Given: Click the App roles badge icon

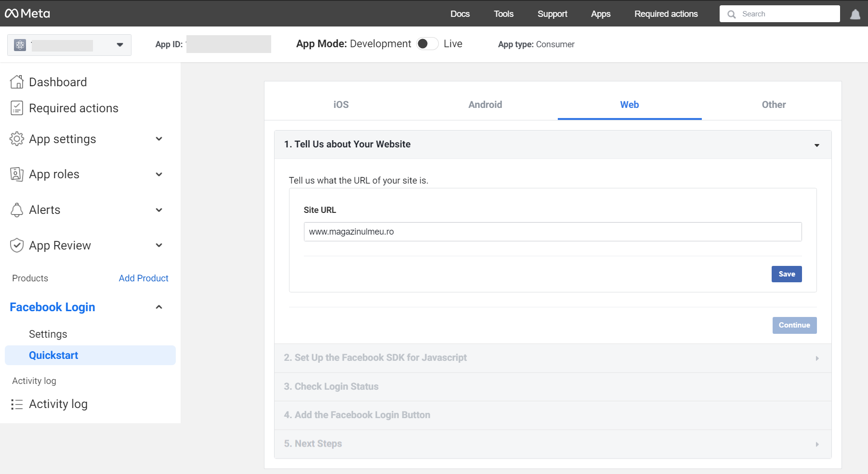Looking at the screenshot, I should tap(17, 174).
